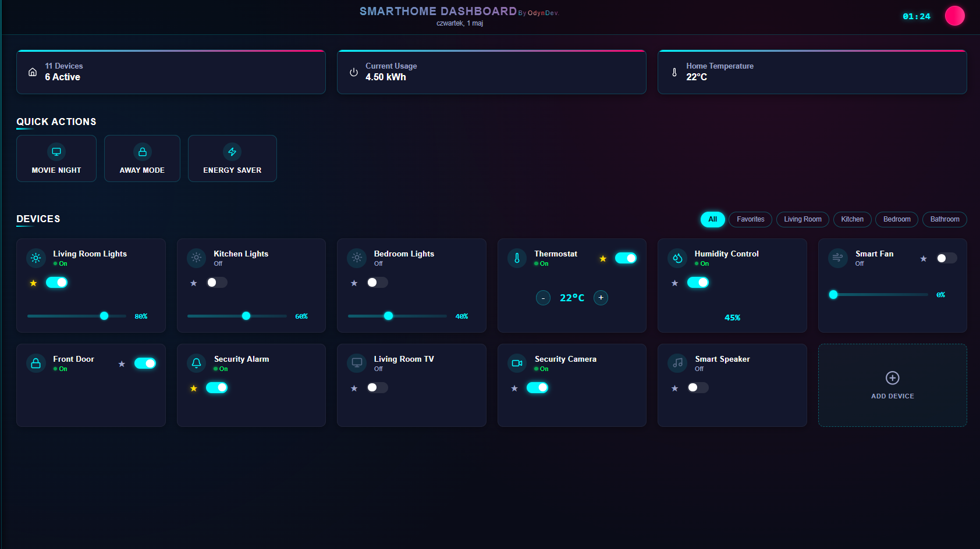Decrease thermostat temperature with minus button
The height and width of the screenshot is (549, 980).
pos(543,298)
